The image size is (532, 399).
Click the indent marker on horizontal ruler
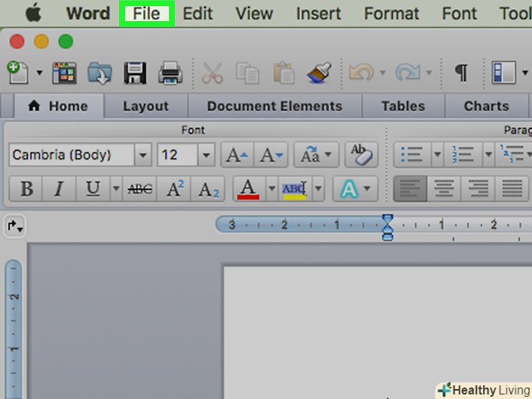[387, 227]
